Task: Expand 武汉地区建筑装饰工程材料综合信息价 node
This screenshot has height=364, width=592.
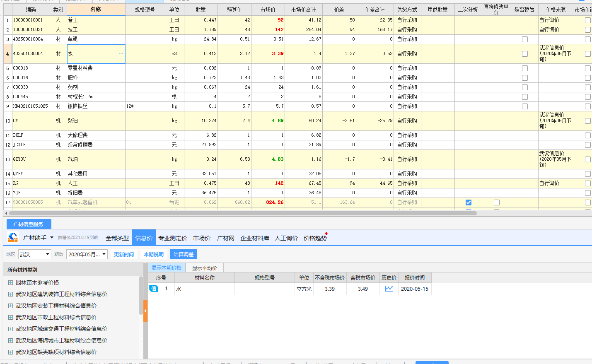Action: coord(10,294)
